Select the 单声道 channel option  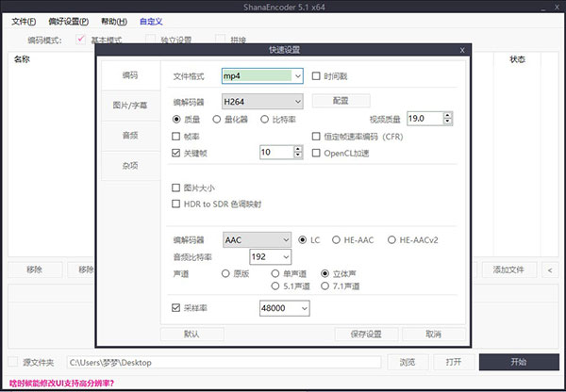coord(275,273)
